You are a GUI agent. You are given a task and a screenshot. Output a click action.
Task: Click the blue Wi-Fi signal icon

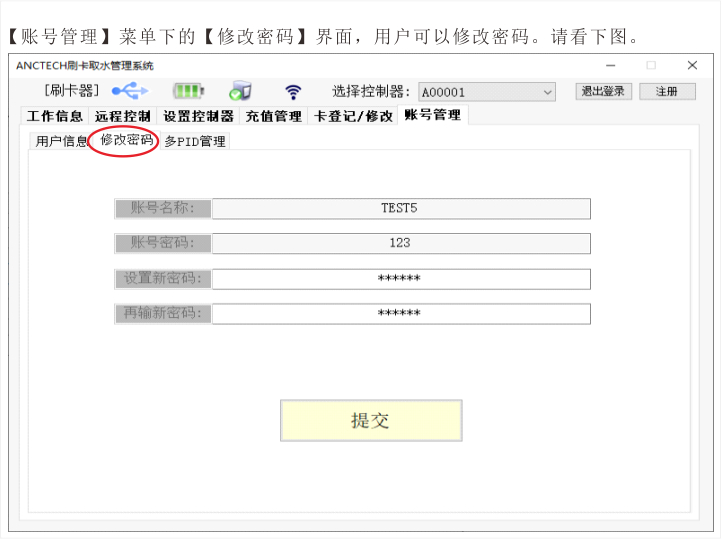(293, 92)
